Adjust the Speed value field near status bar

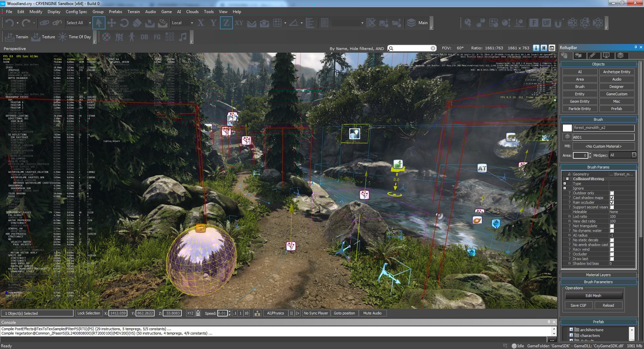point(223,313)
